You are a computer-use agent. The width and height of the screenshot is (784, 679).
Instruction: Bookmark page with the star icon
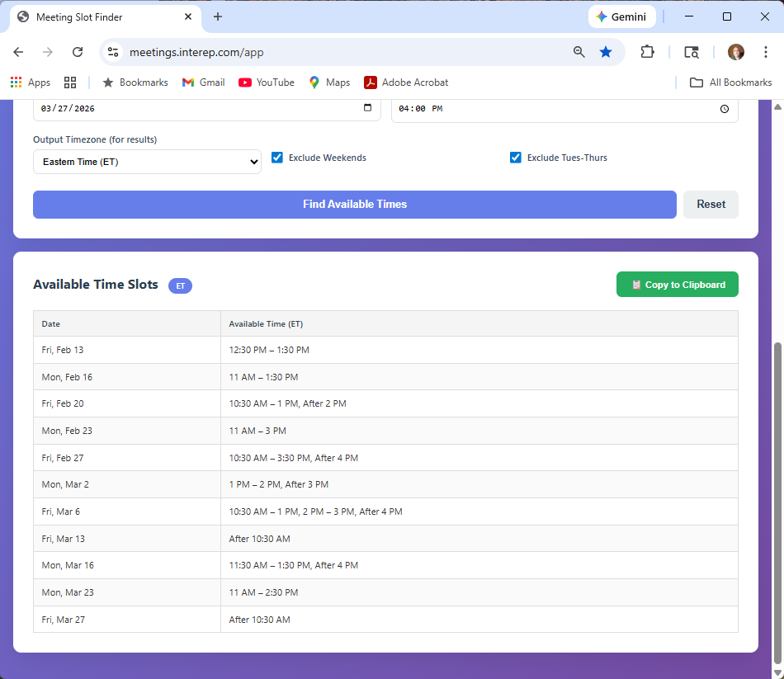click(x=606, y=52)
